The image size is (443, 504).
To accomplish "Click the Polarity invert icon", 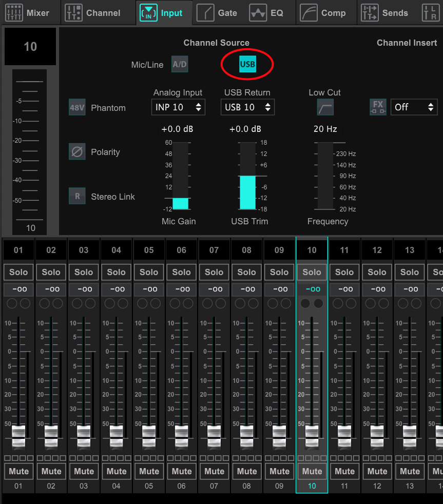I will point(78,152).
